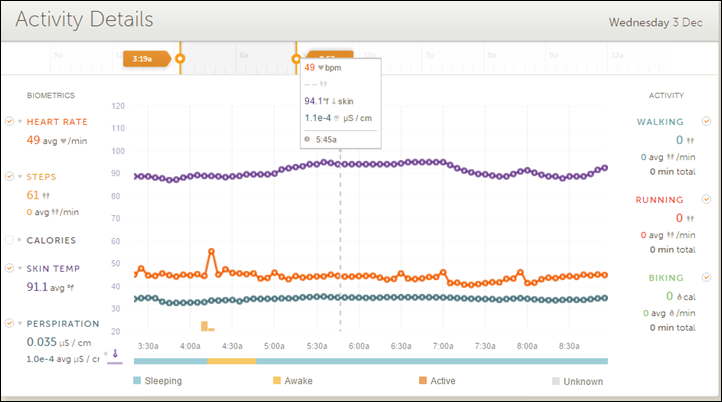Screen dimensions: 722x402
Task: Click the 8:30a label on the time axis
Action: [569, 346]
